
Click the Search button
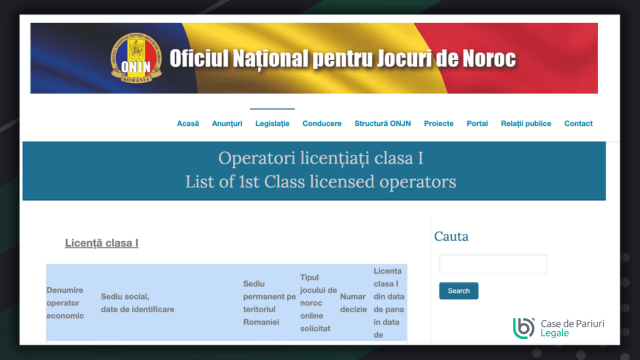point(458,291)
